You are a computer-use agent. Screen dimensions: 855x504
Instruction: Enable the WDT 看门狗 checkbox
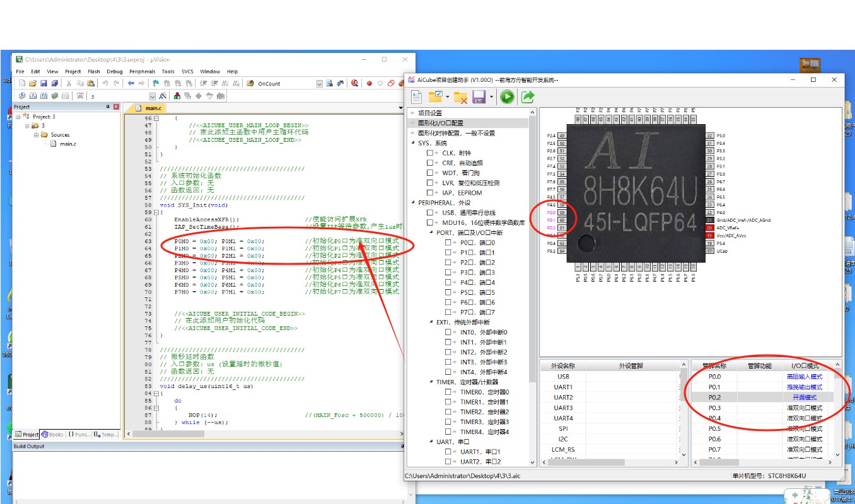coord(429,173)
